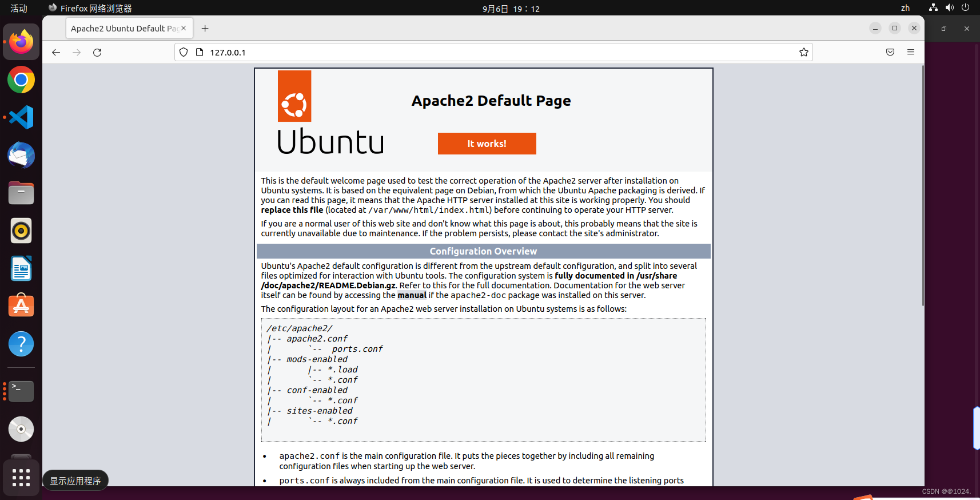
Task: Open the Files manager in dock
Action: pyautogui.click(x=21, y=193)
